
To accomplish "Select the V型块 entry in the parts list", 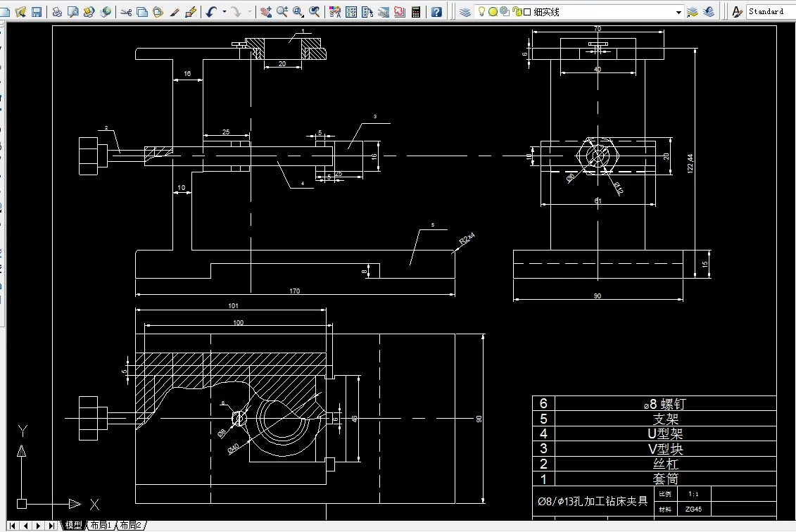I will click(x=666, y=449).
